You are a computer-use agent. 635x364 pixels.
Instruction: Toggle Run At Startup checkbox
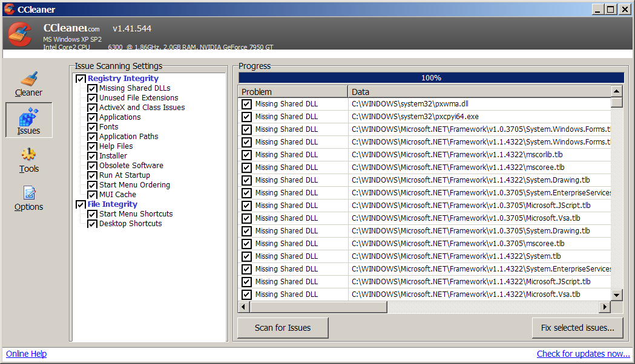point(93,176)
